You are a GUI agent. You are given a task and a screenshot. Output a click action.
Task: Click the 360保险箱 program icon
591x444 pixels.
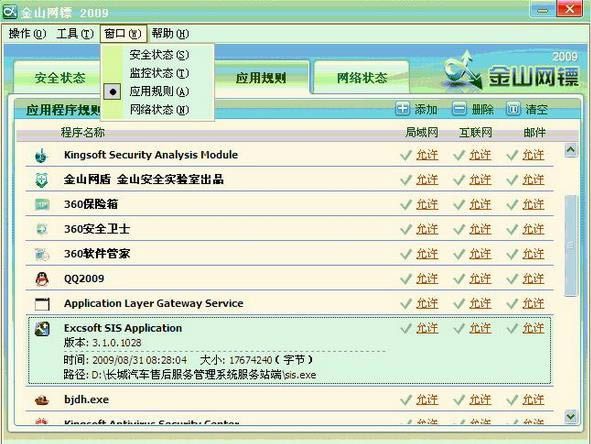[41, 204]
